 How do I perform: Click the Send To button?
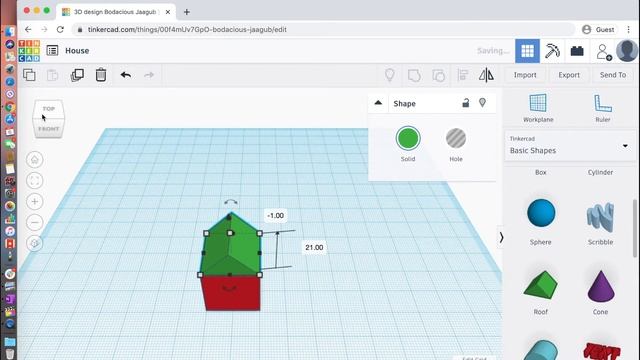pos(613,75)
